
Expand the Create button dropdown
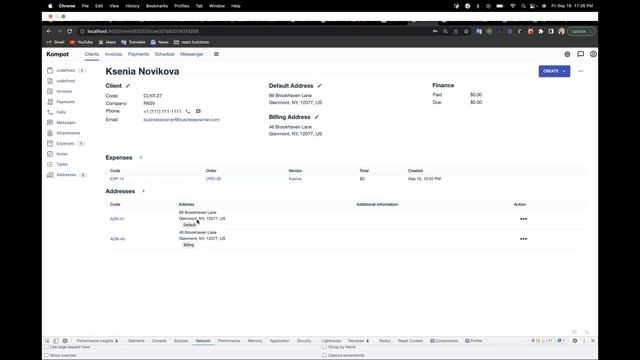(x=564, y=71)
